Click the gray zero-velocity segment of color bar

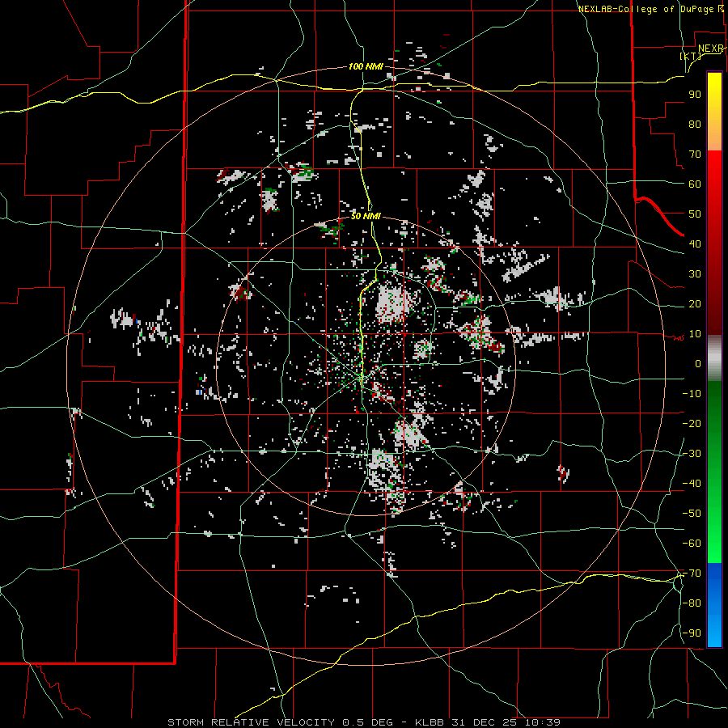714,358
